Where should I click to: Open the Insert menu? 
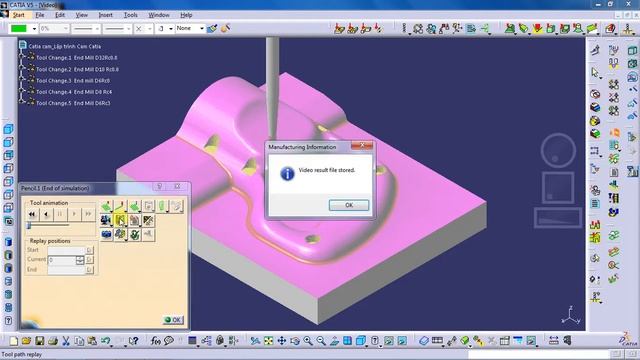[x=105, y=15]
